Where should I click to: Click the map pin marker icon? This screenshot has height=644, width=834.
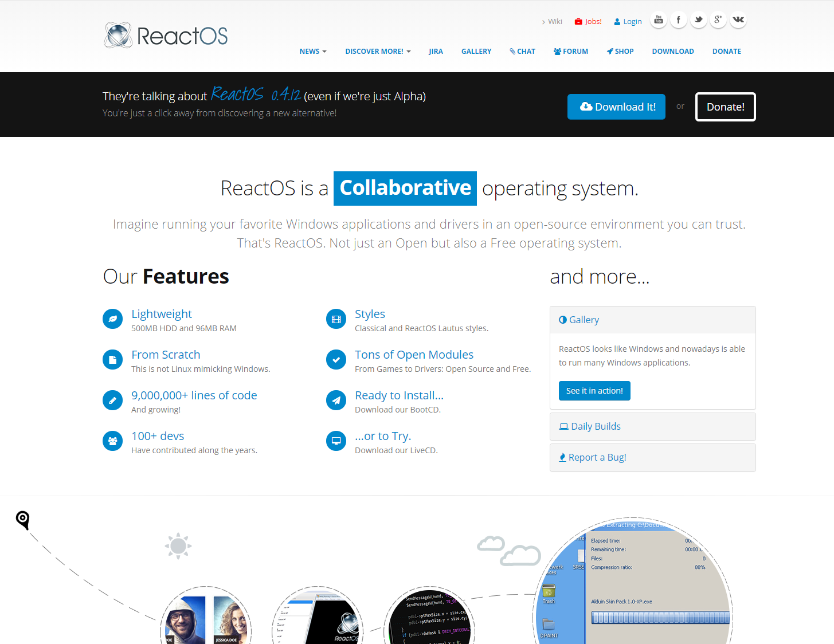coord(22,520)
